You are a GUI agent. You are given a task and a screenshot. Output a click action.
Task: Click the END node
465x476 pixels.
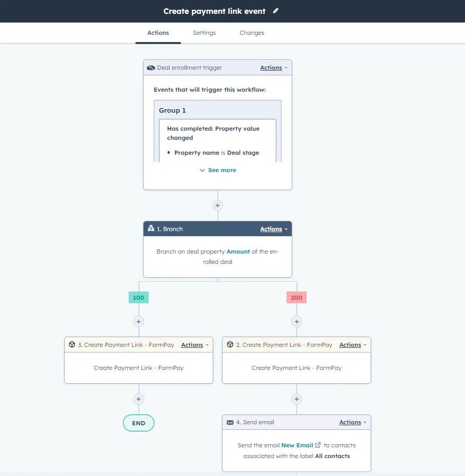[138, 423]
